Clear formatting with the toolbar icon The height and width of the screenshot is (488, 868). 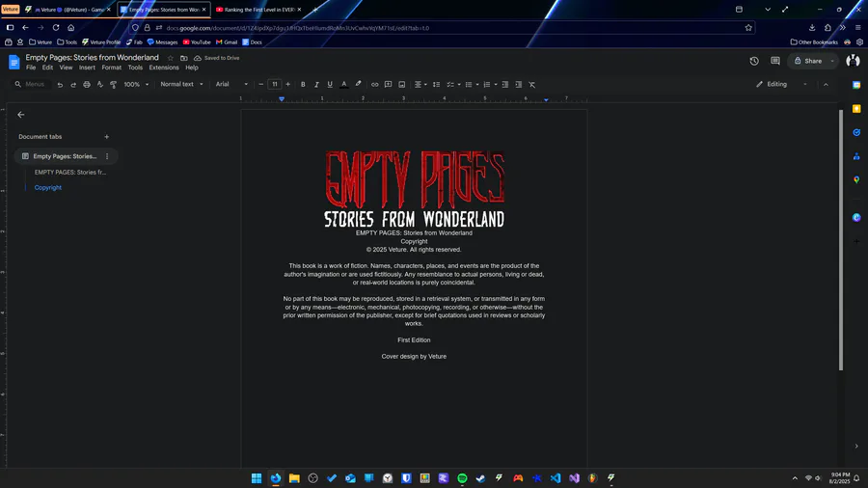[532, 85]
